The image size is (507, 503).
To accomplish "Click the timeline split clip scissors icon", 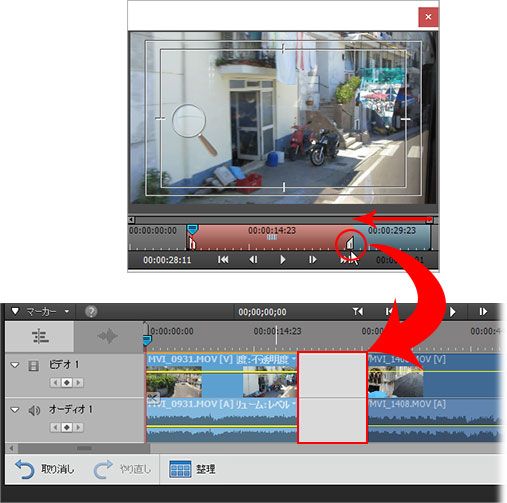I will coord(153,397).
